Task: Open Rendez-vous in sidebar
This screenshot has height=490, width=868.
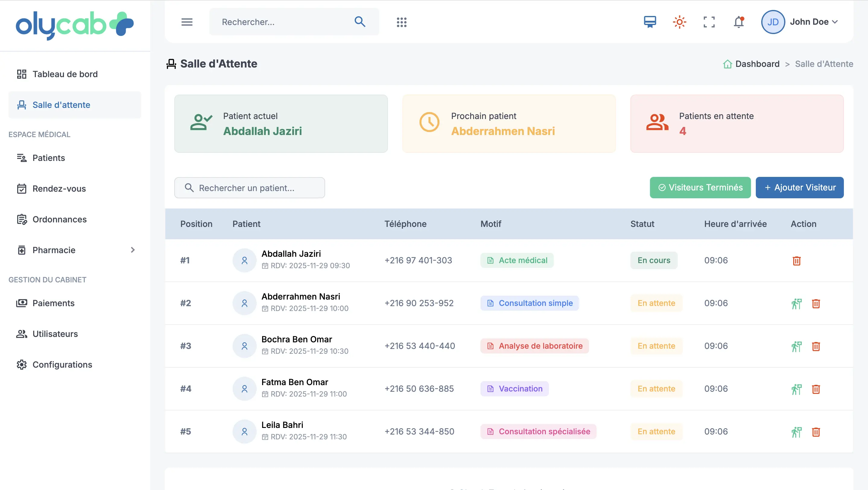Action: [x=59, y=189]
